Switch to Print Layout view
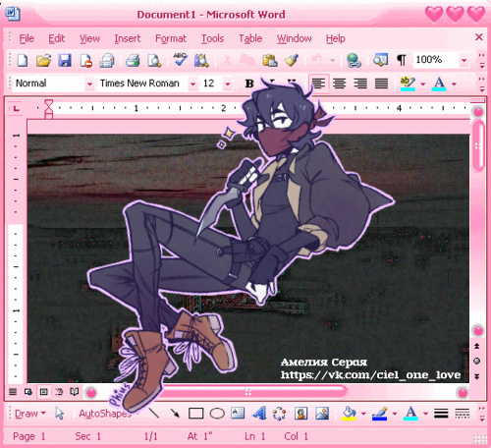The height and width of the screenshot is (448, 491). tap(43, 392)
